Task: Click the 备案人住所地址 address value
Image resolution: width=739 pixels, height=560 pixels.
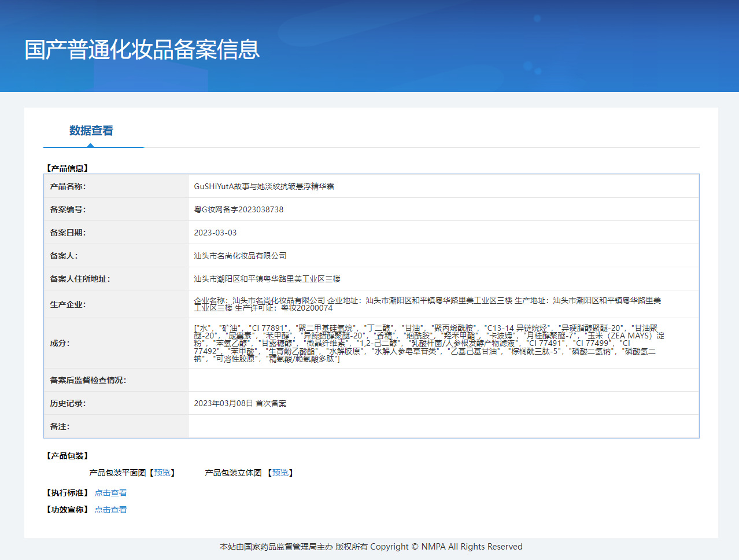Action: click(x=267, y=279)
